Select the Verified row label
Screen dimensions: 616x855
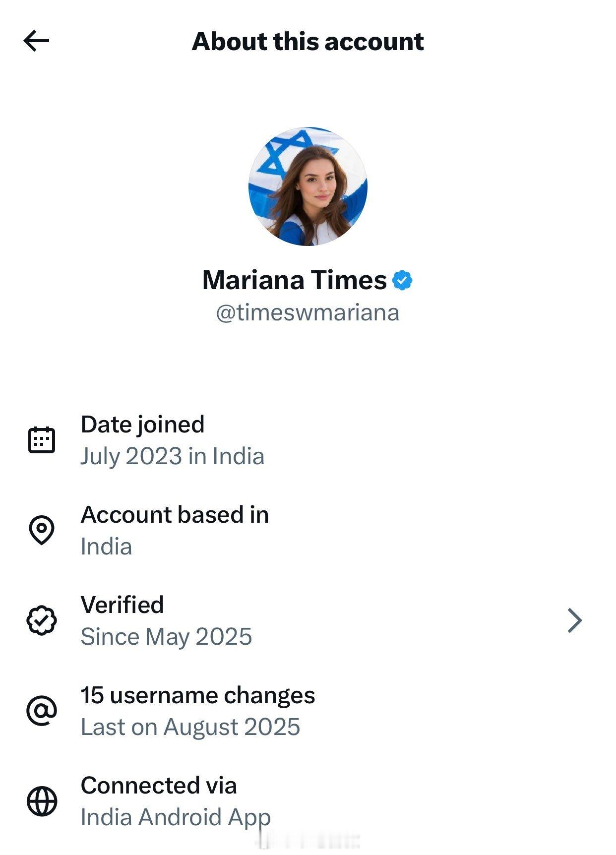[122, 605]
